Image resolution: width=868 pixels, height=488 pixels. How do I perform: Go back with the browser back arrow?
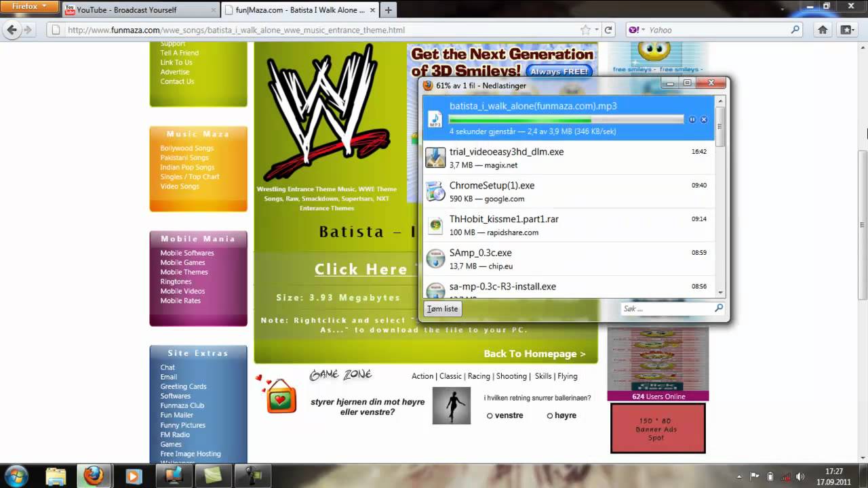[x=12, y=30]
